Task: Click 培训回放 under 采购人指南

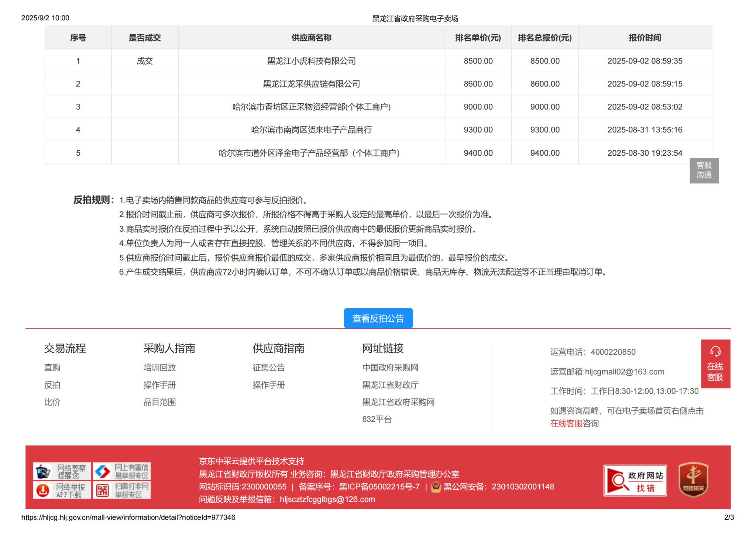Action: [x=159, y=368]
